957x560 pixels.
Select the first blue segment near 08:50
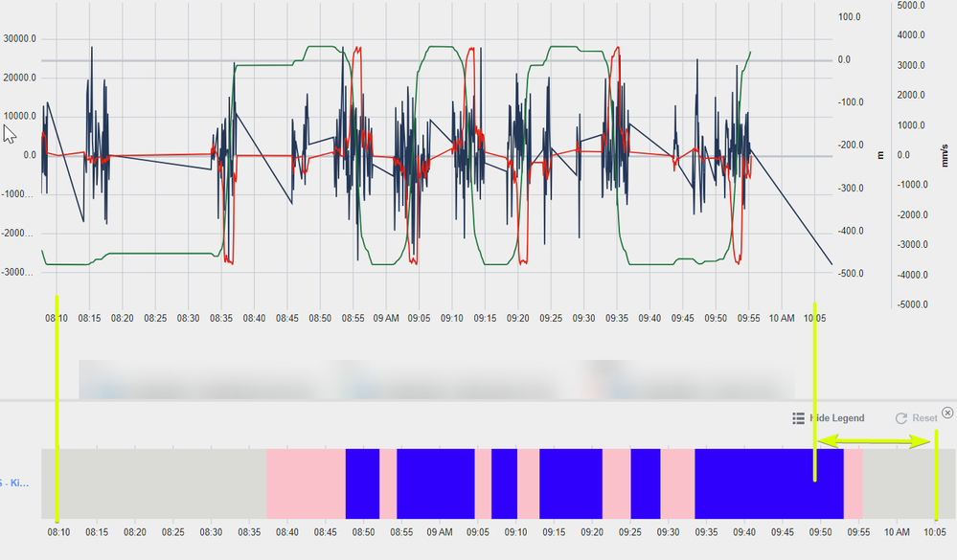click(x=362, y=483)
